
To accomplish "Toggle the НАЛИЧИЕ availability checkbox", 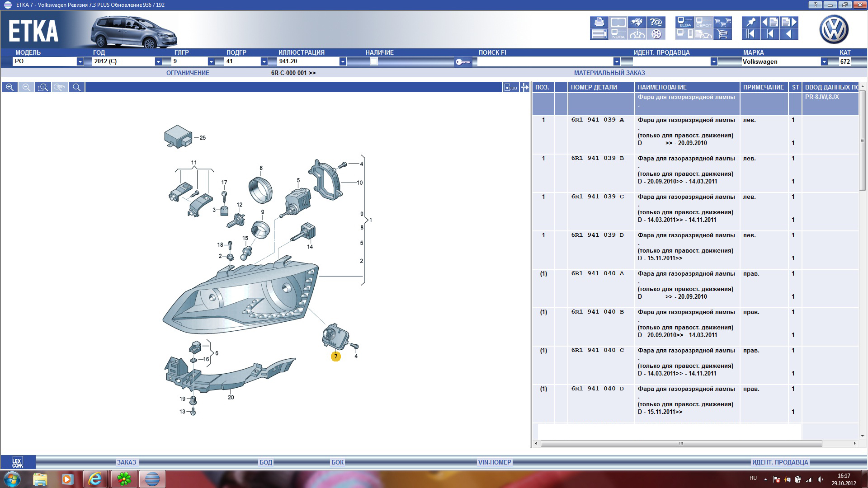I will click(373, 61).
